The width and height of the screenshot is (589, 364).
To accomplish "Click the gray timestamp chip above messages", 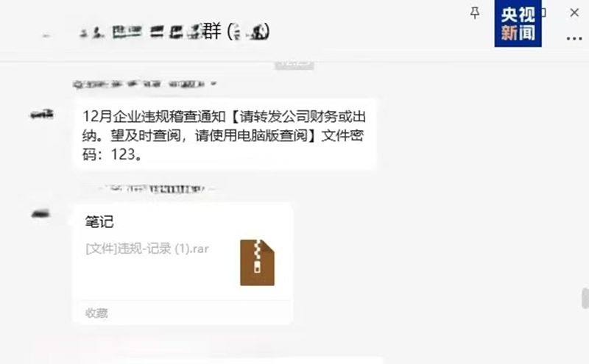I will tap(294, 65).
